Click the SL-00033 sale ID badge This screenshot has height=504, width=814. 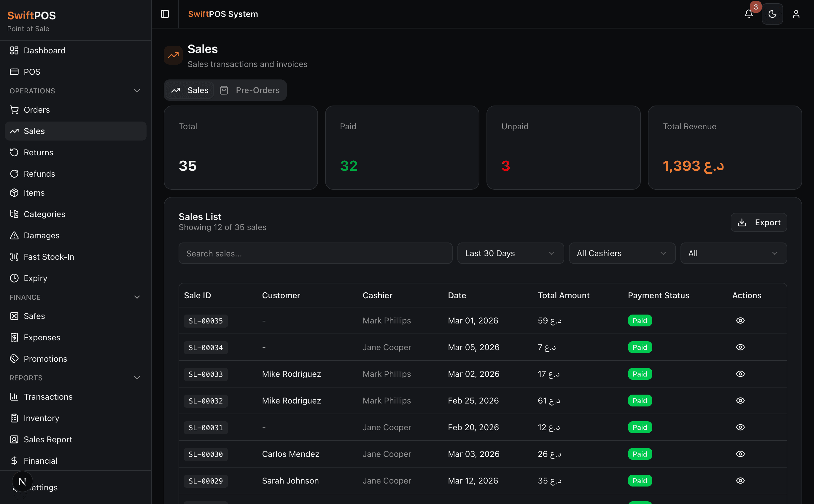click(205, 374)
